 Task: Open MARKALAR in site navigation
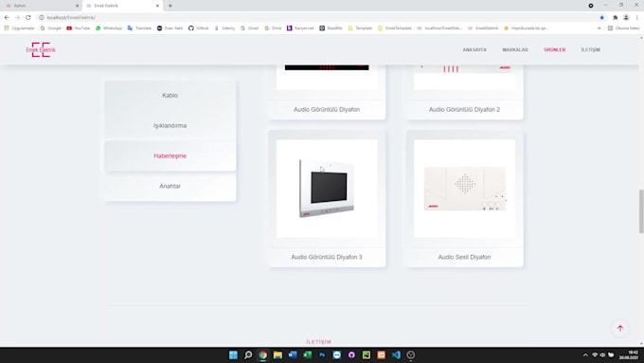pyautogui.click(x=515, y=49)
